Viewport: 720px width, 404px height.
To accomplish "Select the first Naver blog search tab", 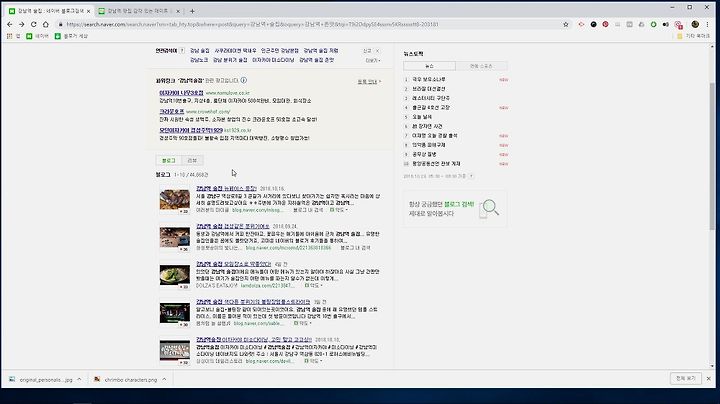I will 50,11.
